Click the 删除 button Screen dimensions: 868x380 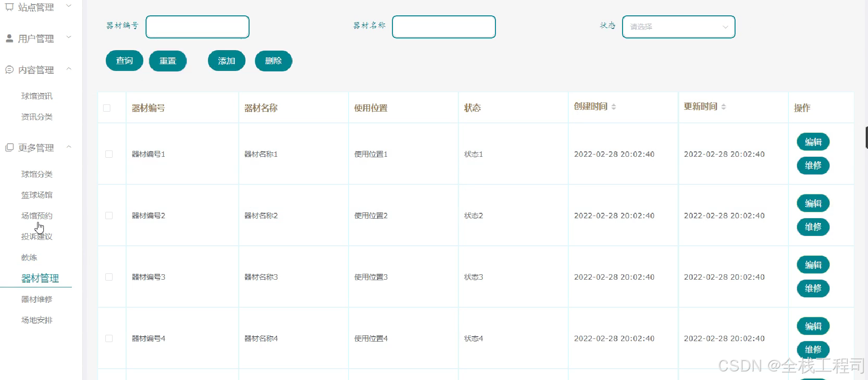pos(274,61)
